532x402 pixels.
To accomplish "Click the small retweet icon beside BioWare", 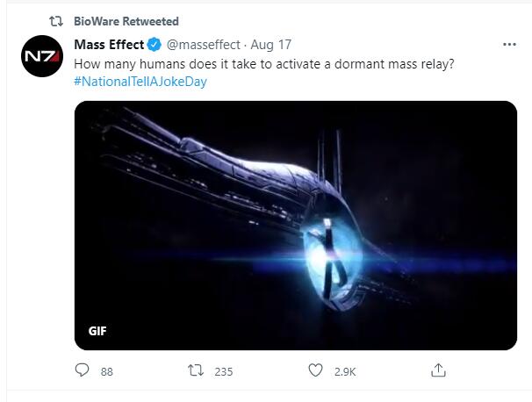I will (56, 21).
